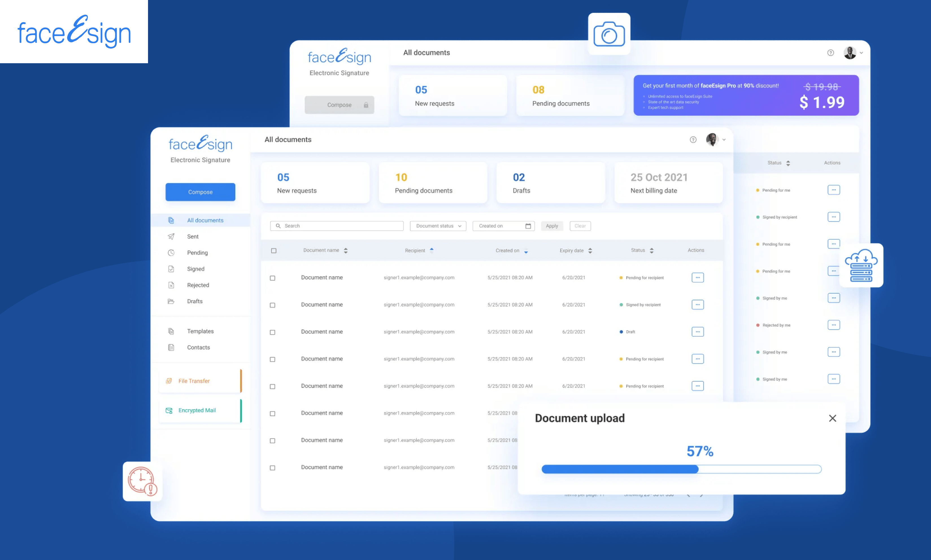Close the Document upload dialog
Viewport: 931px width, 560px height.
coord(832,418)
